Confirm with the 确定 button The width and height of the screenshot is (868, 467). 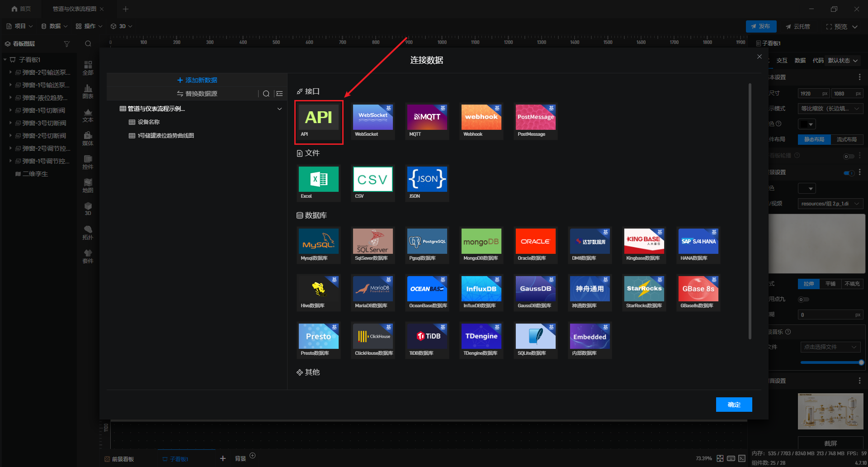(x=734, y=405)
